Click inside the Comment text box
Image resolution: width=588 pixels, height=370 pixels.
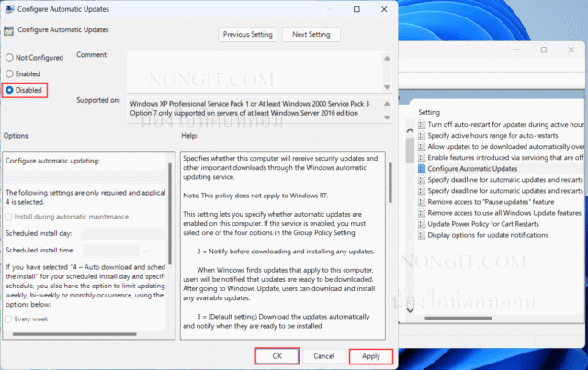[x=254, y=72]
